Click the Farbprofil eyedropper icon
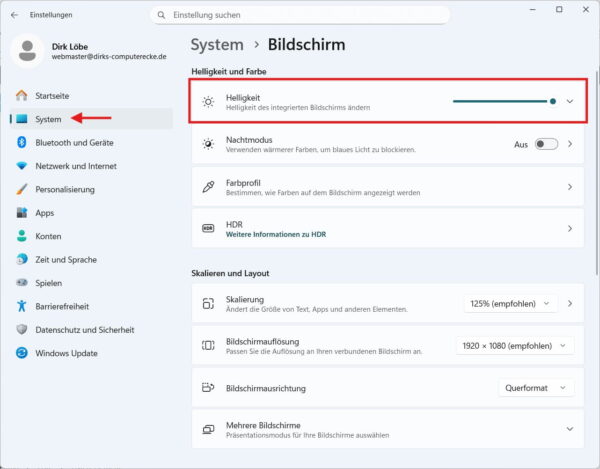 (x=208, y=187)
